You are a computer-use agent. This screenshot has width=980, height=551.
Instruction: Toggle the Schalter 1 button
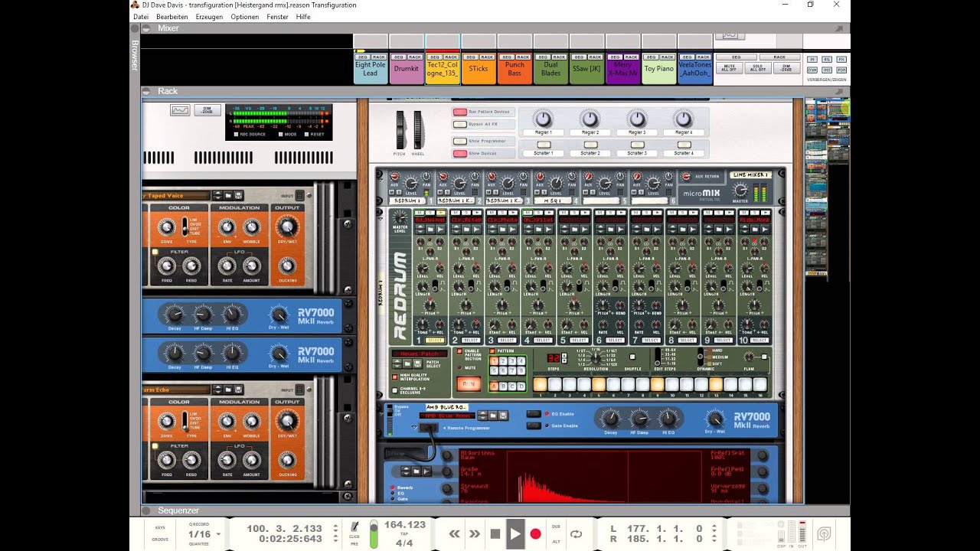point(544,144)
